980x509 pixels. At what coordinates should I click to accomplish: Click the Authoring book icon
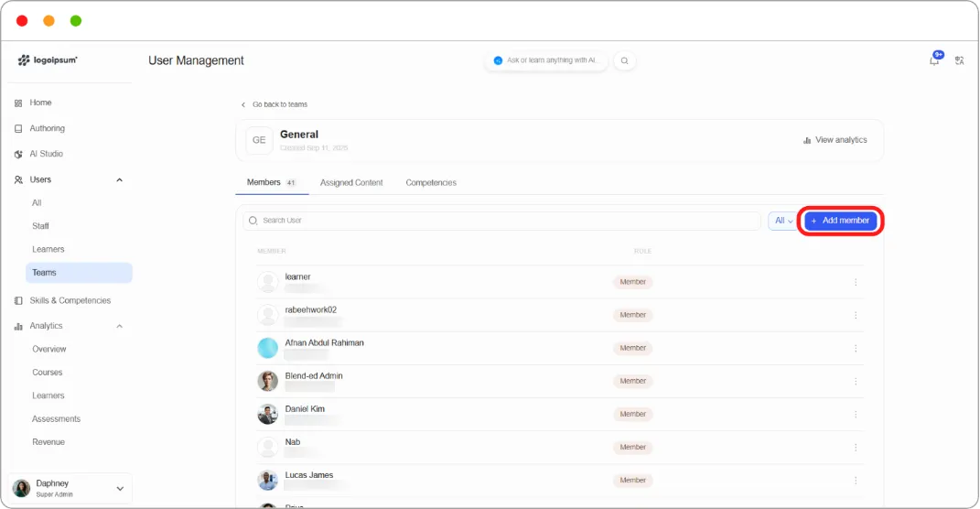(x=18, y=128)
